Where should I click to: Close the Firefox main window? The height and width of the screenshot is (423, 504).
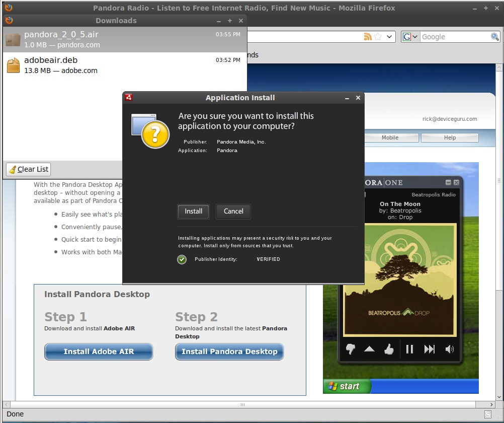[497, 8]
